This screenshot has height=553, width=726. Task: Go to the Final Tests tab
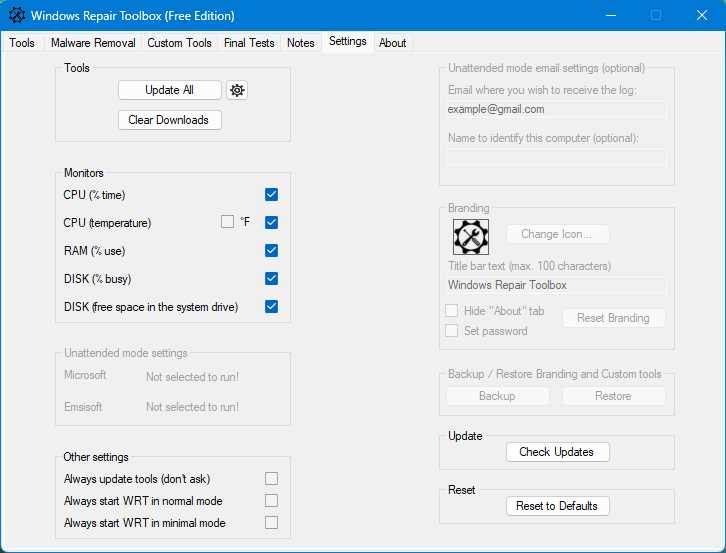(249, 43)
